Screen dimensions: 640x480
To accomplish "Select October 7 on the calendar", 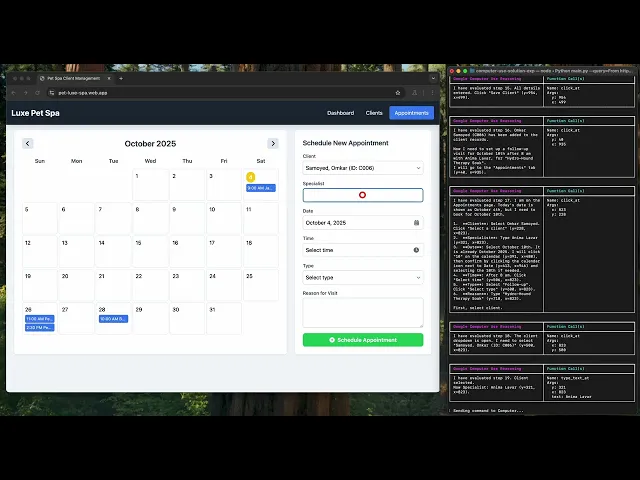I will pyautogui.click(x=113, y=218).
